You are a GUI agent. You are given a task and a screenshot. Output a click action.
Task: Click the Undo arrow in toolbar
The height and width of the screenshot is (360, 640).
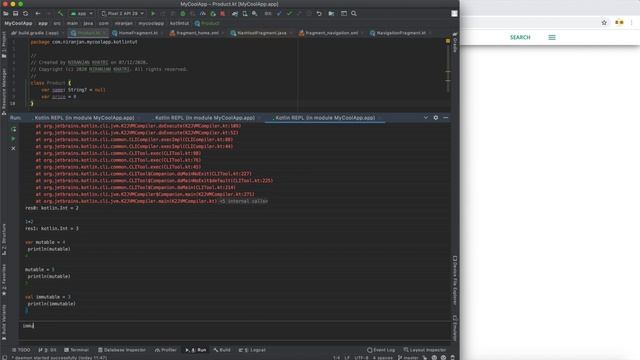(x=319, y=13)
